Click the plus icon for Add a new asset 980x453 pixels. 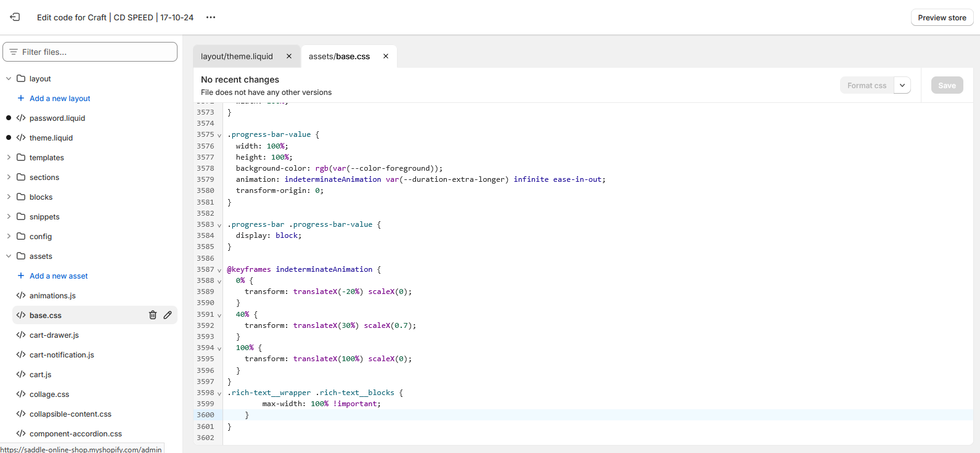[x=21, y=275]
